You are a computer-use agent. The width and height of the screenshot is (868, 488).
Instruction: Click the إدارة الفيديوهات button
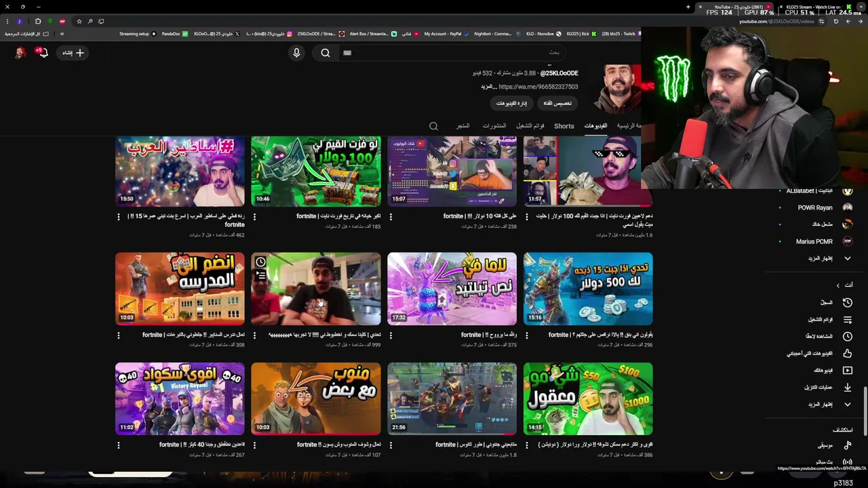click(511, 103)
